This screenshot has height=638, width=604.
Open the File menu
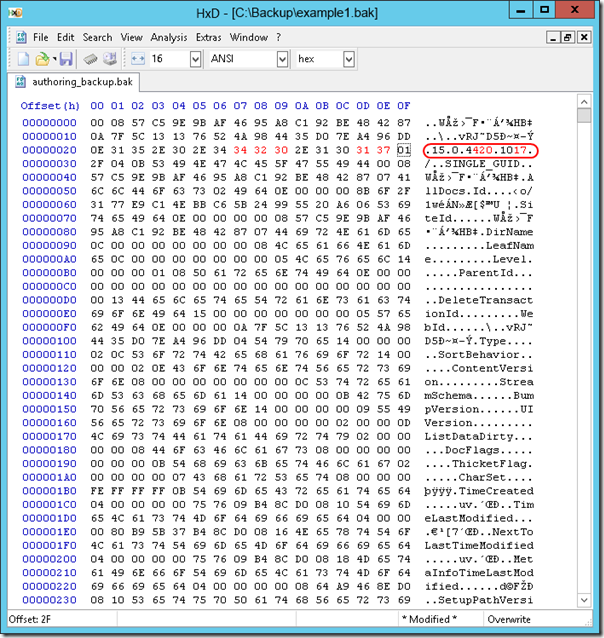41,37
